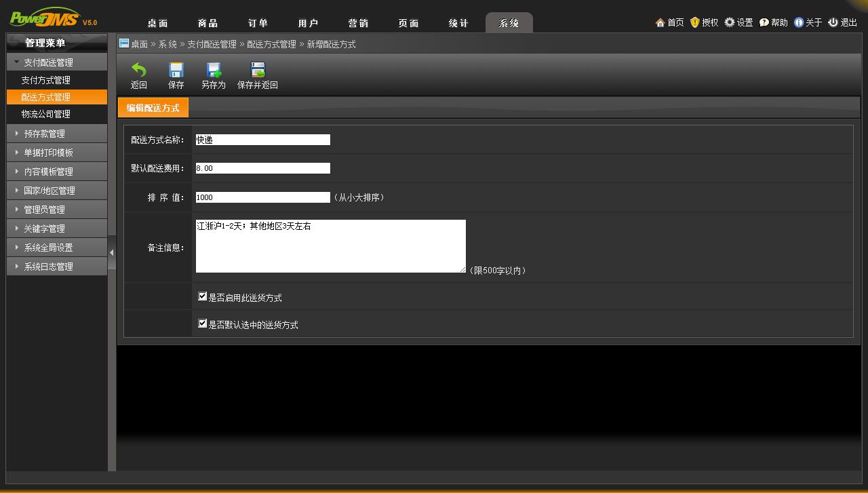Screen dimensions: 868x493
Task: Open 配送方式管理 in sidebar
Action: [57, 97]
